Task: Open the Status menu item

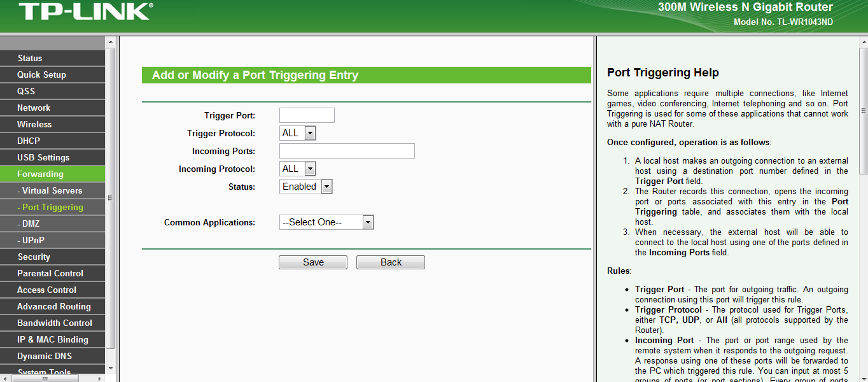Action: [52, 58]
